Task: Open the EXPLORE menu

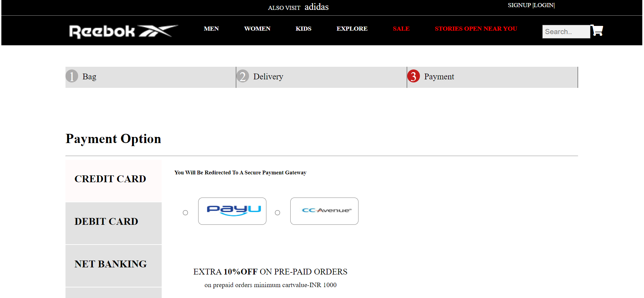Action: (352, 29)
